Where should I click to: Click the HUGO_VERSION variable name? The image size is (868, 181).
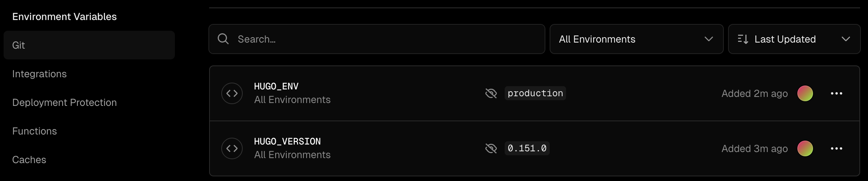[287, 142]
